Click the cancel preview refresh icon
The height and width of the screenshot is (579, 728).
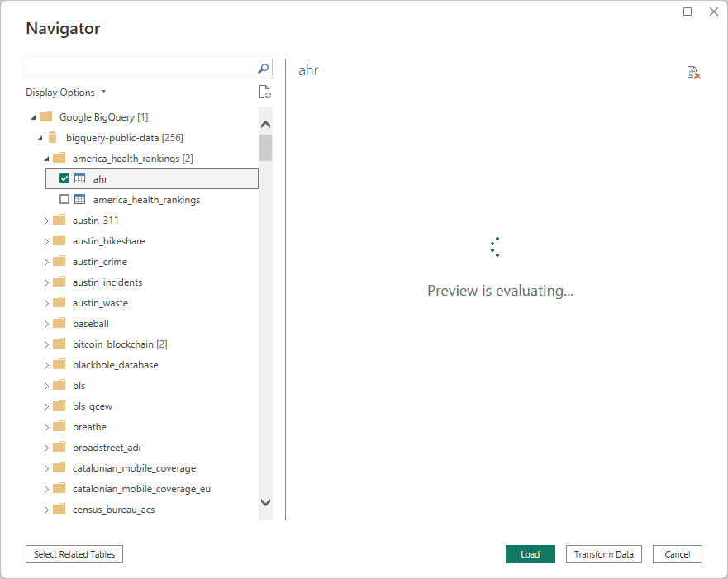point(693,73)
